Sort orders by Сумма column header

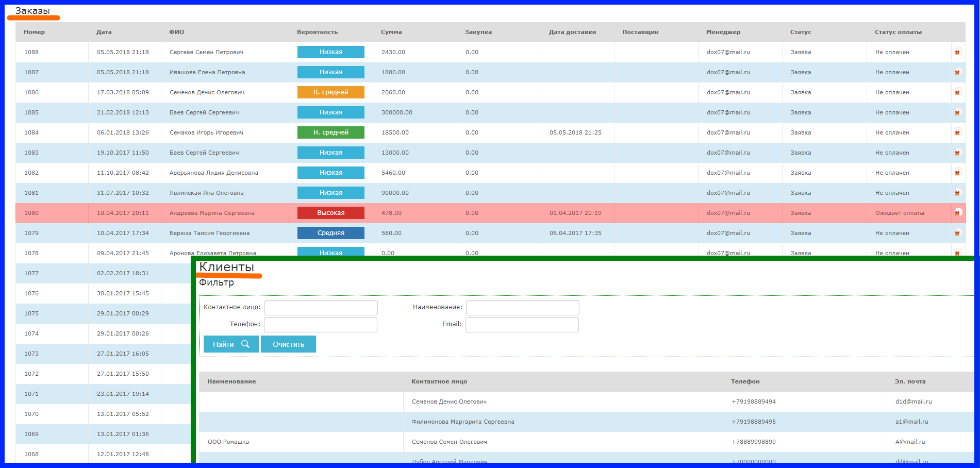click(391, 32)
